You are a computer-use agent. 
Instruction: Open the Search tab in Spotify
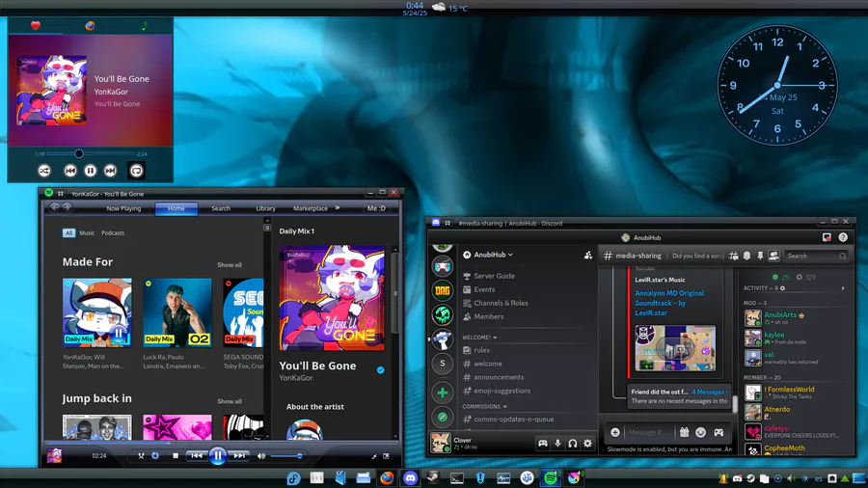click(221, 208)
